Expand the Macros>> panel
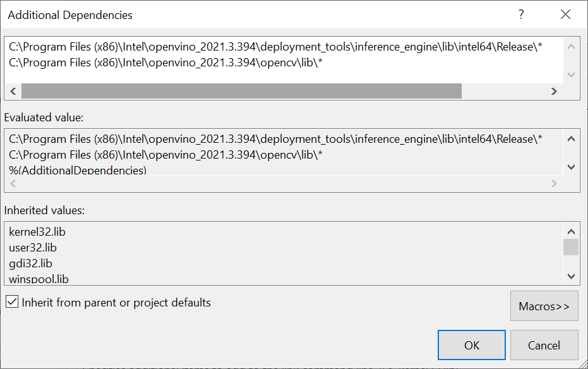This screenshot has height=369, width=588. (x=544, y=306)
